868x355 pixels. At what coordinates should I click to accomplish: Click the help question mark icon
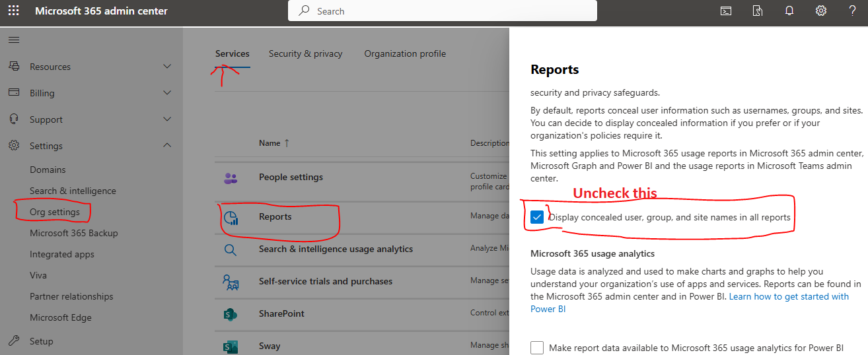coord(852,11)
